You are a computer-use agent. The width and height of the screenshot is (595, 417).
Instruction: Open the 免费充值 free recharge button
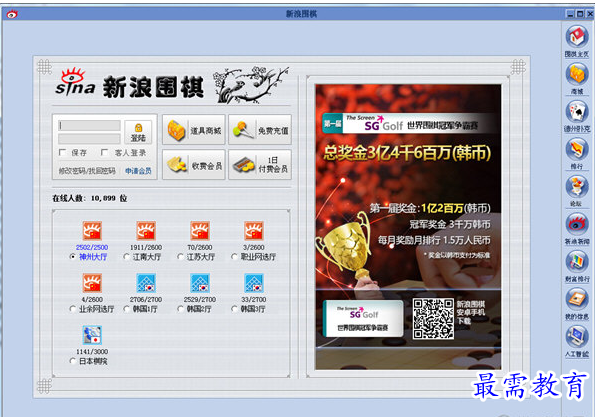point(260,130)
